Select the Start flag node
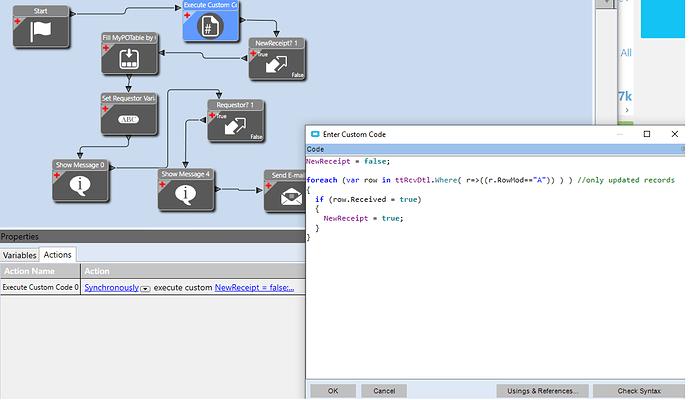The width and height of the screenshot is (690, 400). tap(41, 26)
